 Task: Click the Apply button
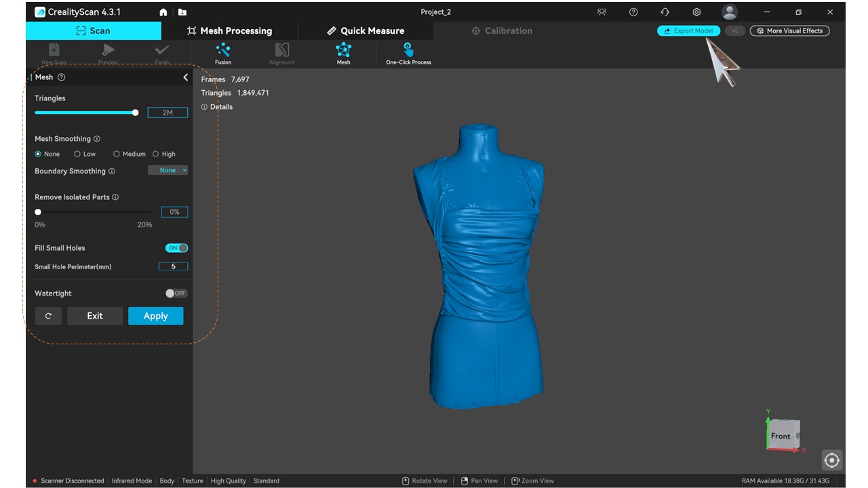[x=156, y=316]
